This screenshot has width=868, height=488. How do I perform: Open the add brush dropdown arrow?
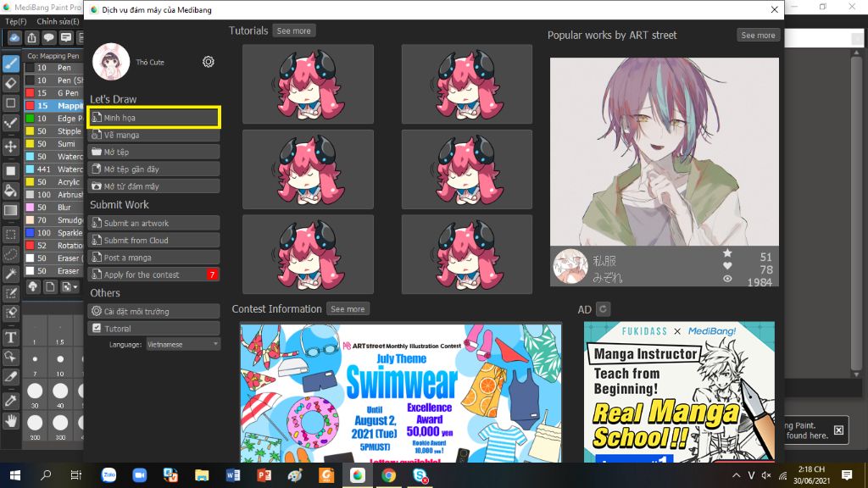click(70, 286)
